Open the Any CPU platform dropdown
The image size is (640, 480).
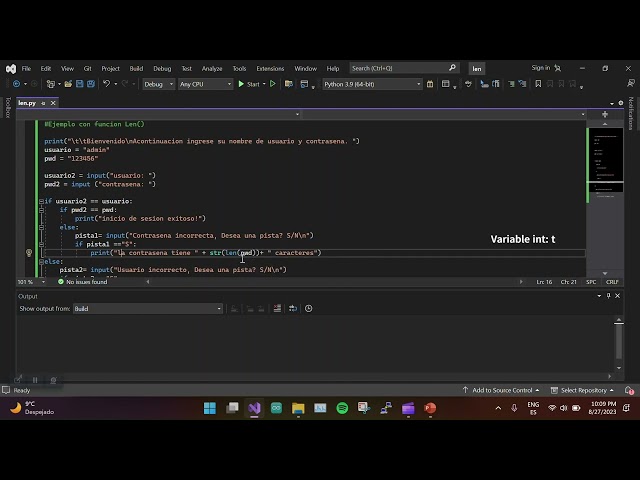(x=206, y=84)
